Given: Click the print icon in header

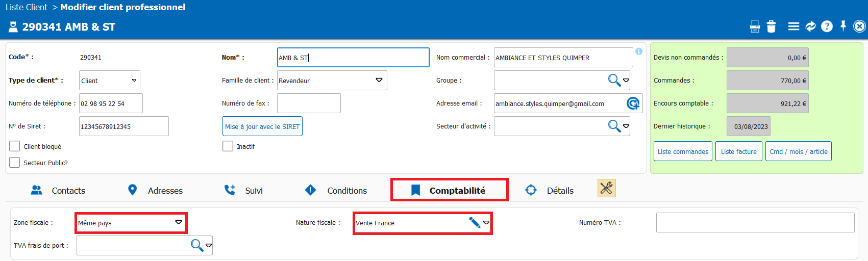Looking at the screenshot, I should [755, 27].
